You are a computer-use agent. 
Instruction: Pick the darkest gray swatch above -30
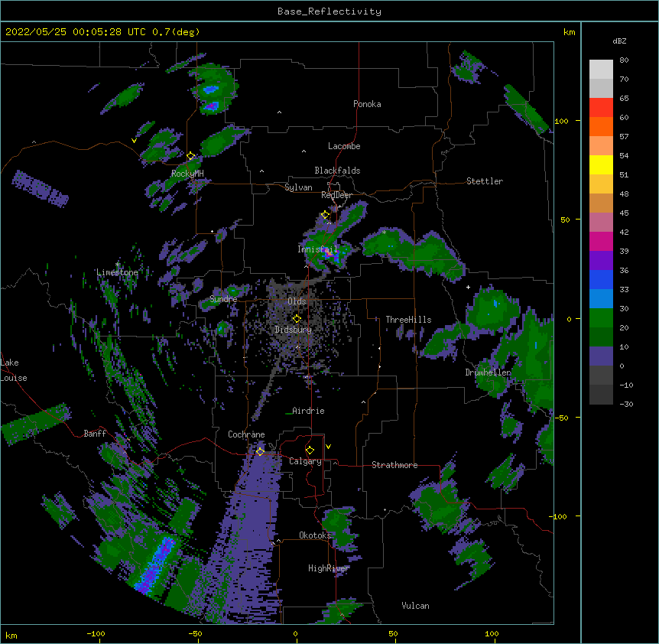(601, 395)
